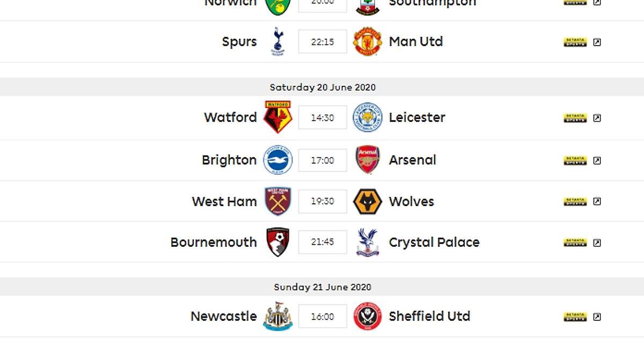Open external link for Watford v Leicester
Image resolution: width=644 pixels, height=338 pixels.
[597, 118]
